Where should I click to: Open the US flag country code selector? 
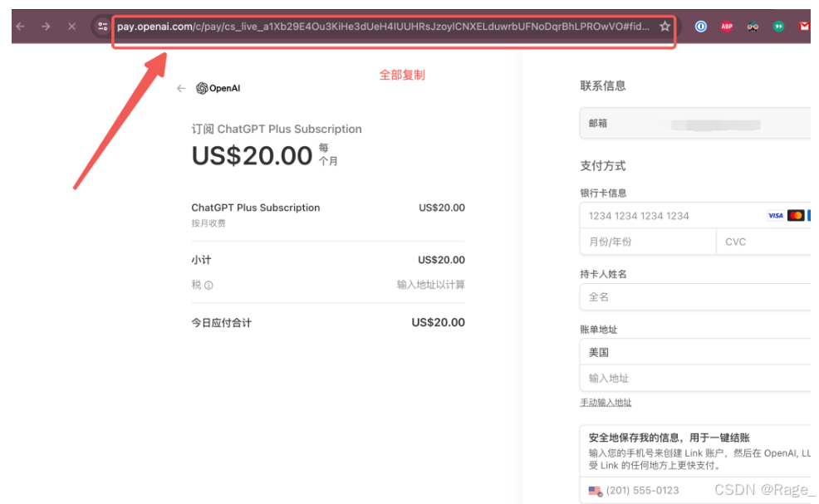coord(596,491)
